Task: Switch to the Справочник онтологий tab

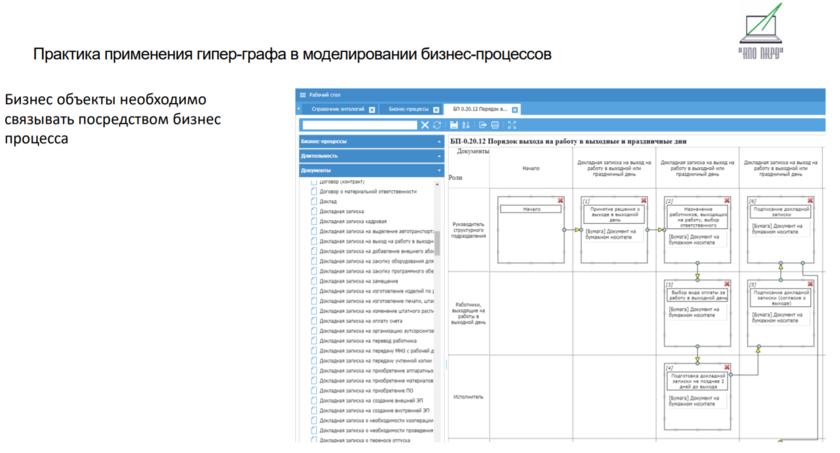Action: point(338,109)
